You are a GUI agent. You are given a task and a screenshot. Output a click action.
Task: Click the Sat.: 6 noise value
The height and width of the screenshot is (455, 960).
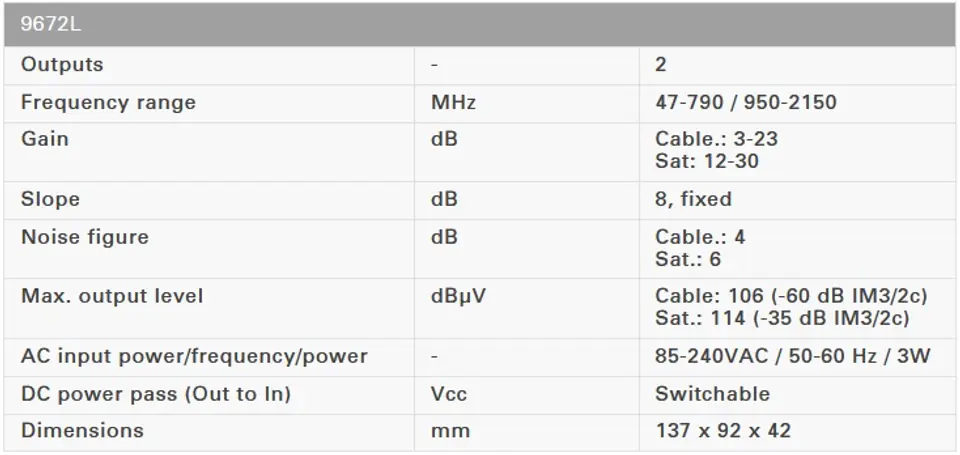(688, 259)
